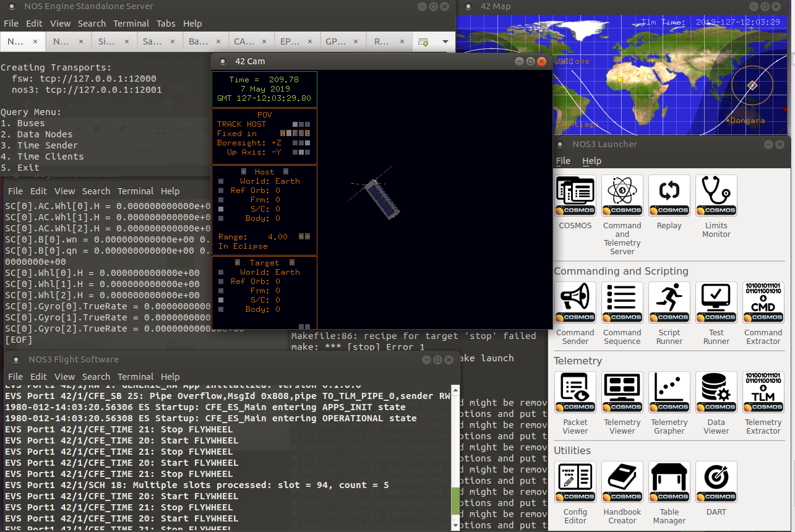This screenshot has height=532, width=795.
Task: Open Tabs menu in NOS Engine Standalone Server
Action: 166,24
